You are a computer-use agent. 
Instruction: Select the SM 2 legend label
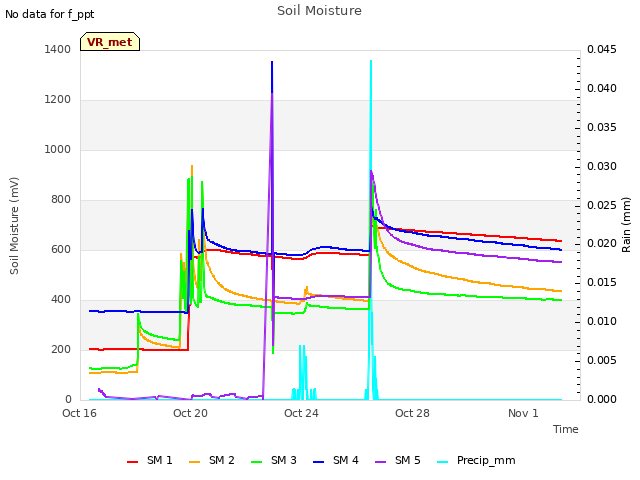(222, 460)
